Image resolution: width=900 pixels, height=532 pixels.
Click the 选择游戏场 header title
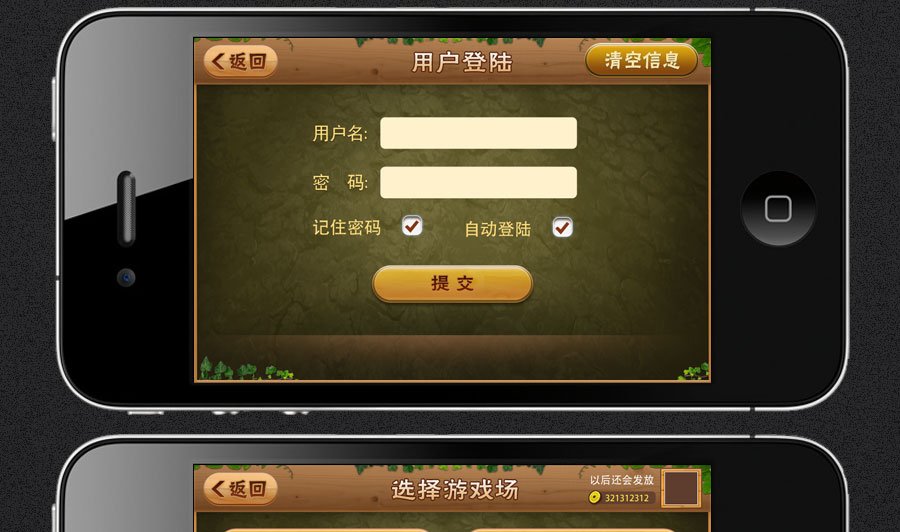[x=455, y=490]
